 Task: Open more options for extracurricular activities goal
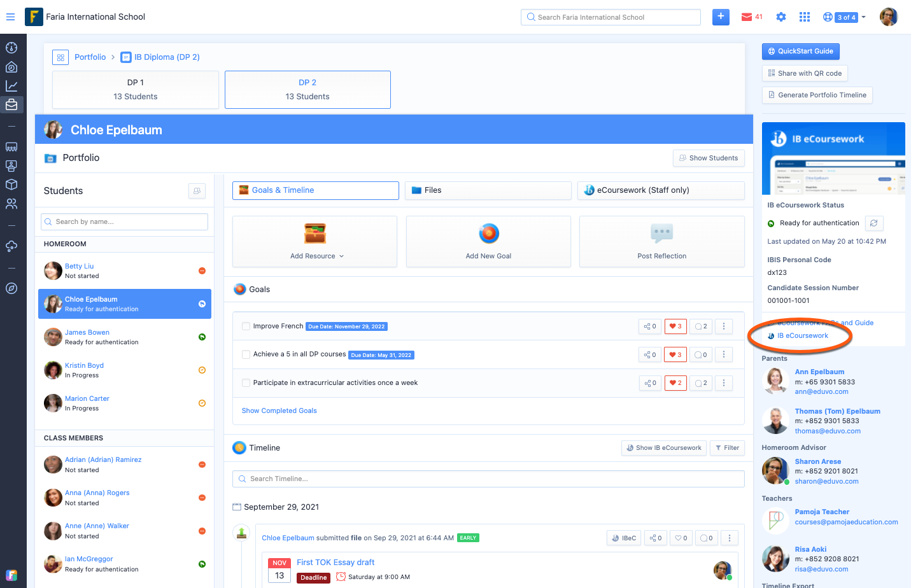click(x=724, y=383)
